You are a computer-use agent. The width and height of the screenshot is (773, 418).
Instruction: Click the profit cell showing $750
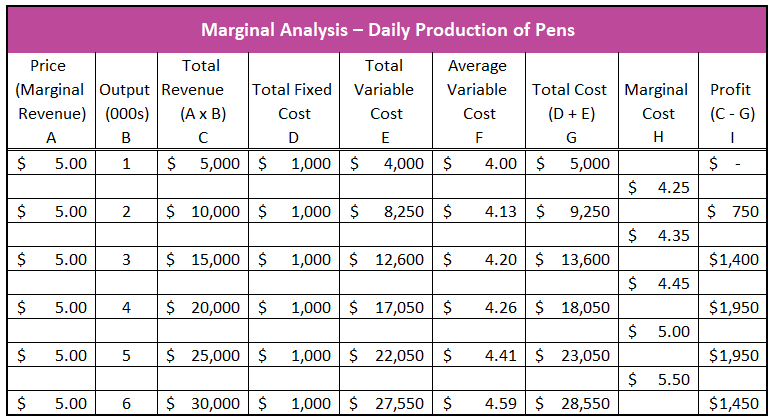(x=732, y=211)
